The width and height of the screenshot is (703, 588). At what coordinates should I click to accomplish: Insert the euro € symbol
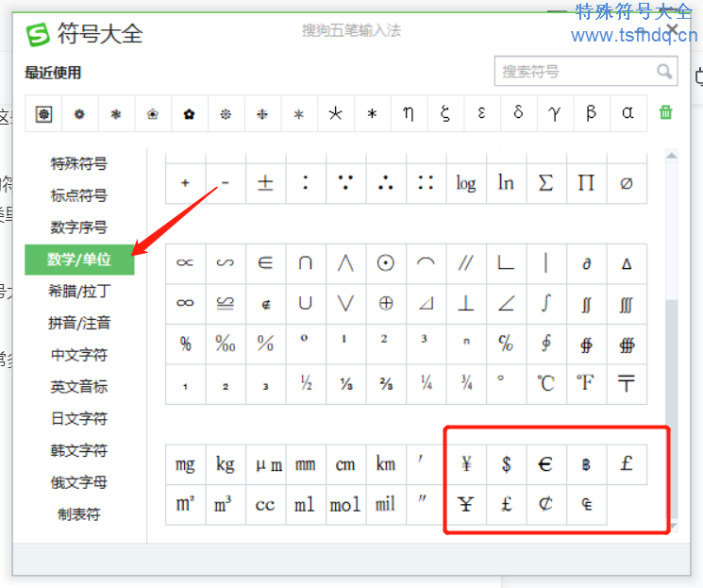[546, 464]
